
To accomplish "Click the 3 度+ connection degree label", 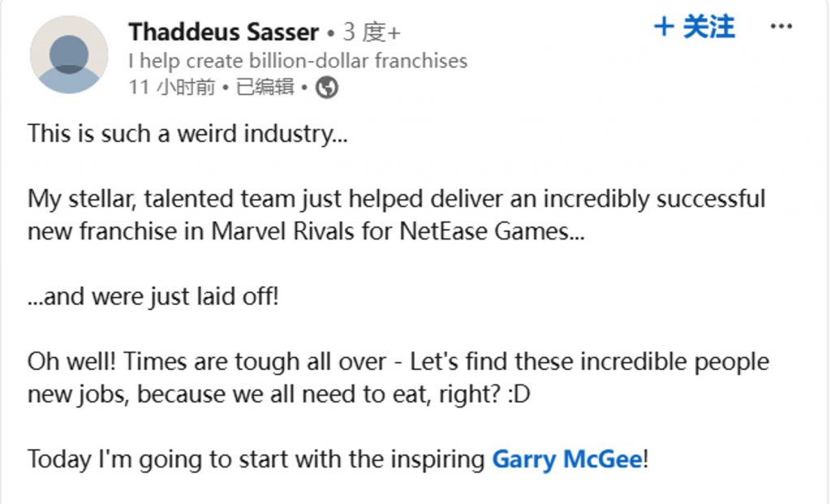I will click(372, 32).
